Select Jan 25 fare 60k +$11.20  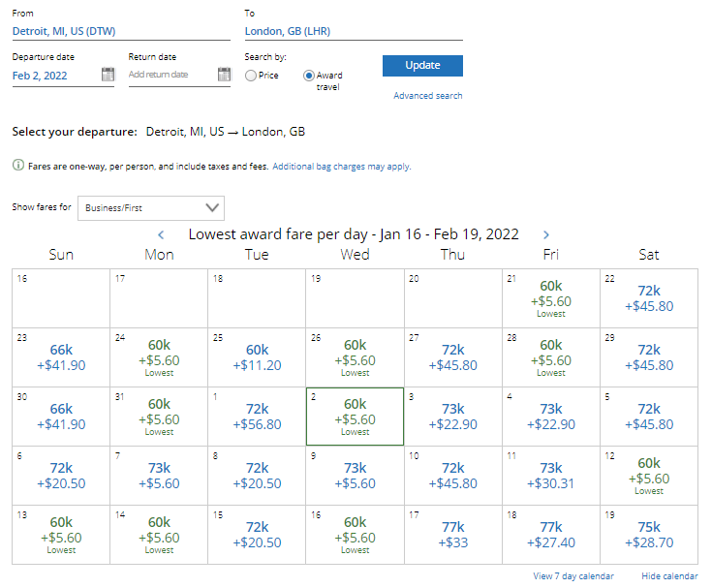click(257, 357)
